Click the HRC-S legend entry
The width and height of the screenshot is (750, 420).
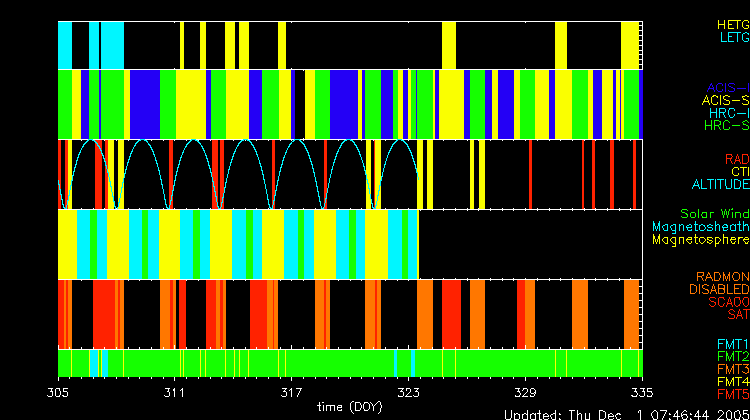pos(726,126)
